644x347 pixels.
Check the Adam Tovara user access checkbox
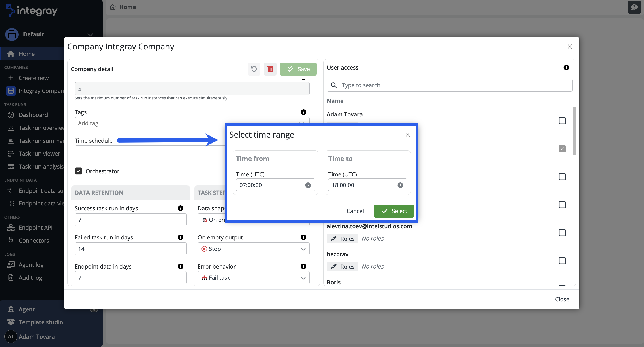coord(562,121)
